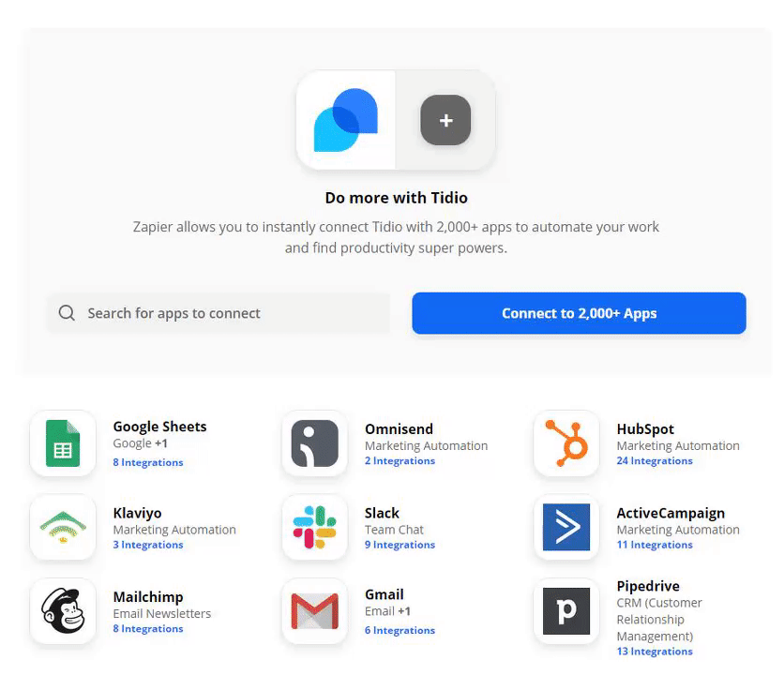784x675 pixels.
Task: Open the Pipedrive app icon
Action: pyautogui.click(x=566, y=611)
